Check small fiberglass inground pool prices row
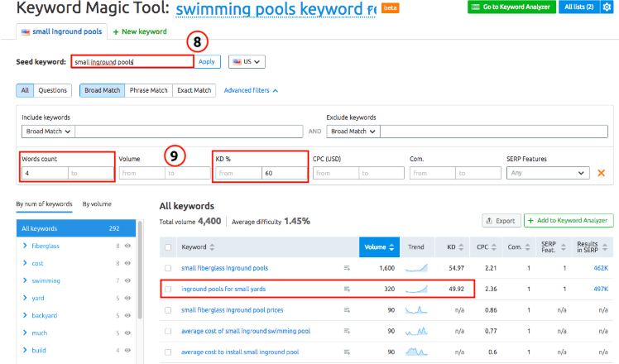619x364 pixels. point(168,310)
